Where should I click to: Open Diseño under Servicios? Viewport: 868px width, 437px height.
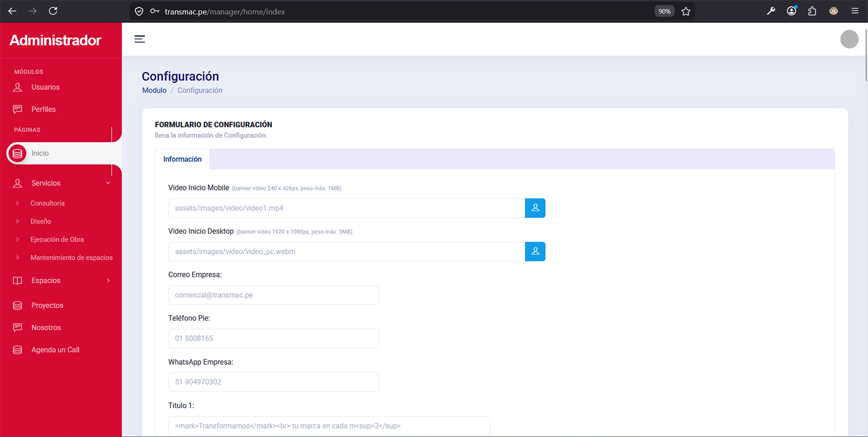41,222
